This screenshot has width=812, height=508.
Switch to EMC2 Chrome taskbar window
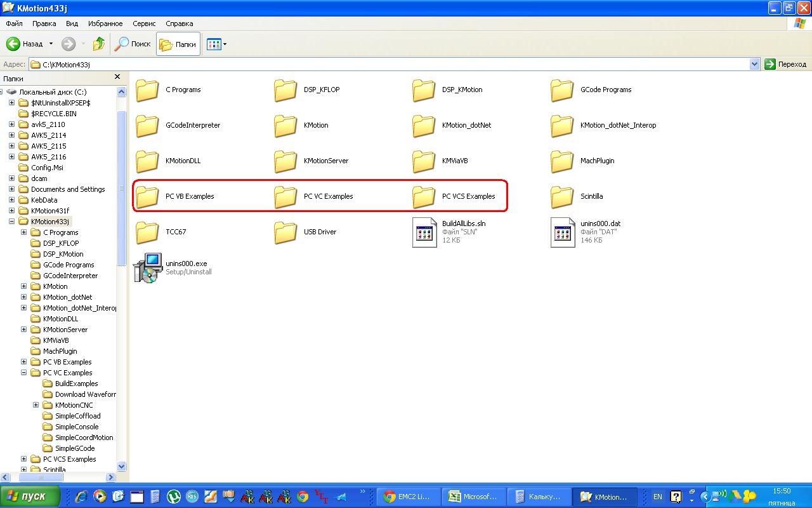409,497
